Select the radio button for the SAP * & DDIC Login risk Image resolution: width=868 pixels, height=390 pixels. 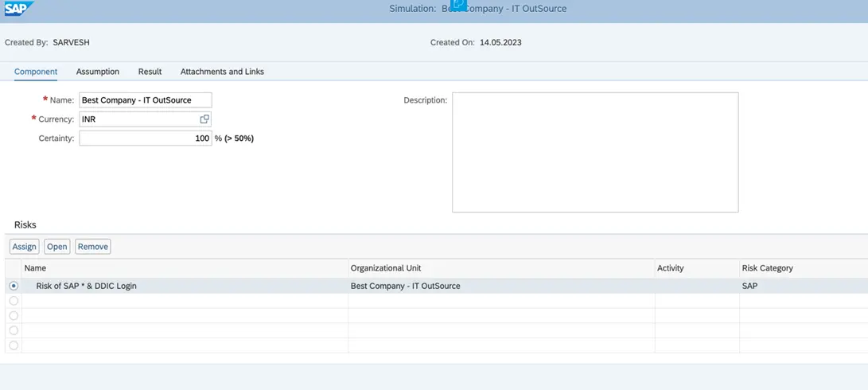coord(14,286)
